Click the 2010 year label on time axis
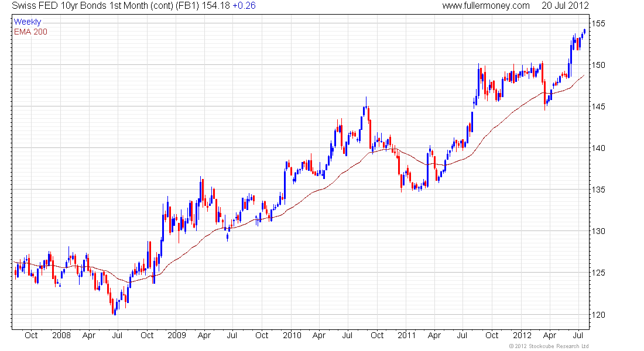This screenshot has width=644, height=351. point(292,335)
